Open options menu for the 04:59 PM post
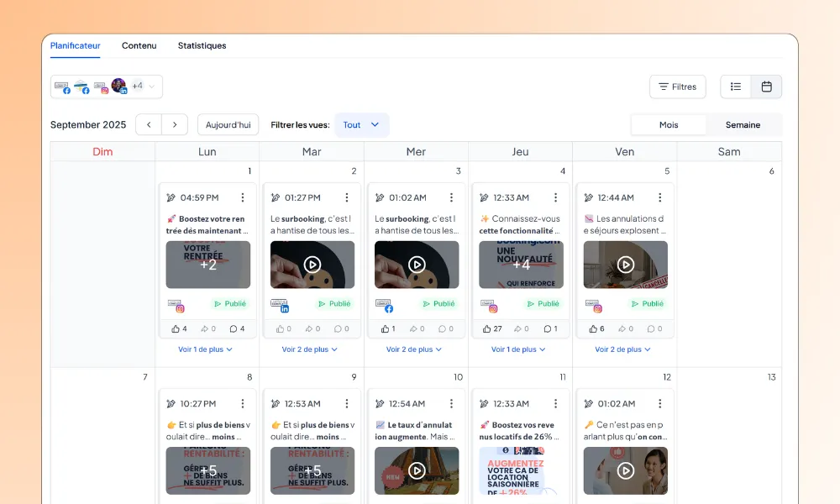The width and height of the screenshot is (840, 504). (243, 197)
